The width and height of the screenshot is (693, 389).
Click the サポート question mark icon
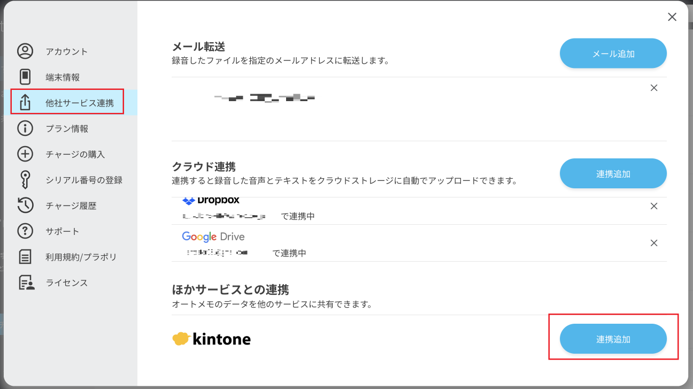(25, 231)
